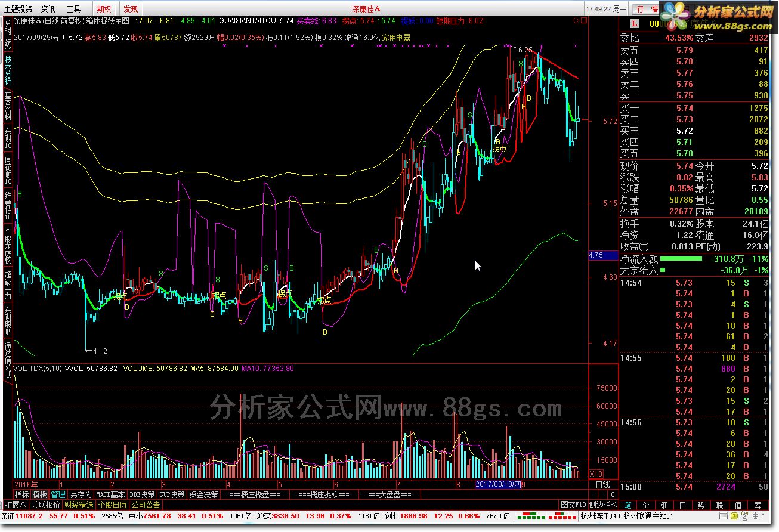The image size is (779, 532).
Task: Select the 个股龙虎榜 side tab
Action: click(8, 245)
